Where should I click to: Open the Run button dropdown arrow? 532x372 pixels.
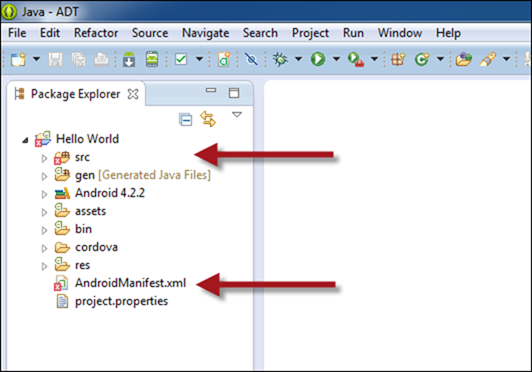(x=336, y=59)
